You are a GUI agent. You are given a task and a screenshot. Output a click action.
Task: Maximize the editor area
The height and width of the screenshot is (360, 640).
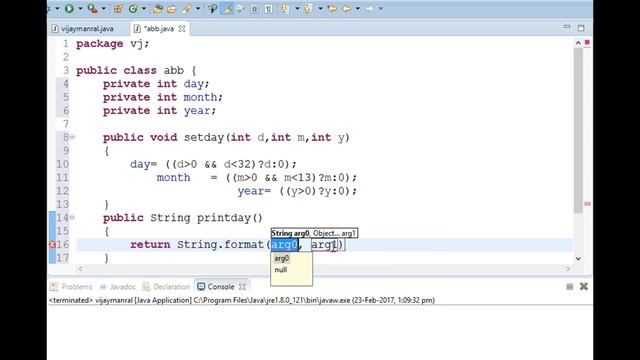(x=581, y=28)
